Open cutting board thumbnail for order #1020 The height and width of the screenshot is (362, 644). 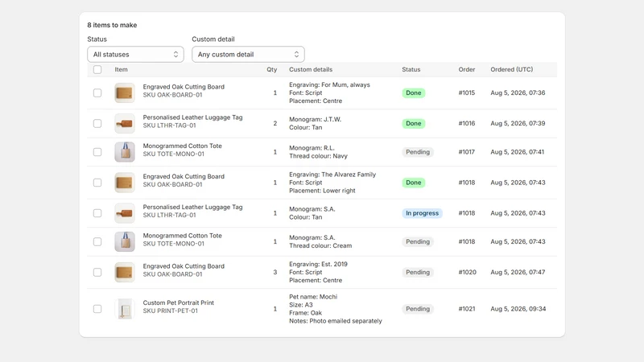125,272
